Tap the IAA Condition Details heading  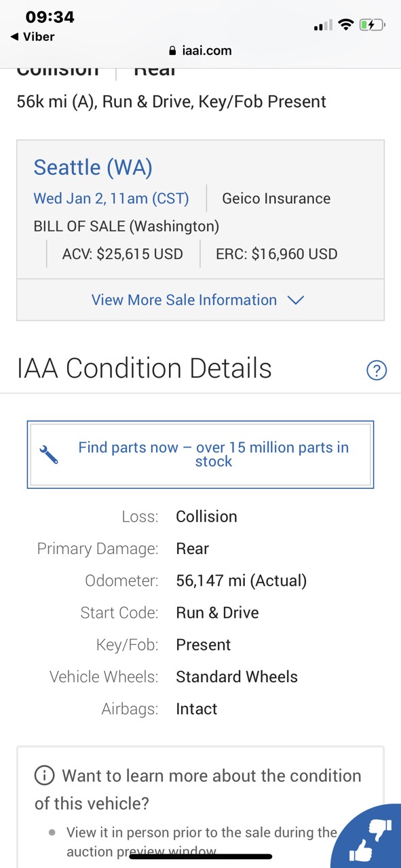pyautogui.click(x=145, y=368)
